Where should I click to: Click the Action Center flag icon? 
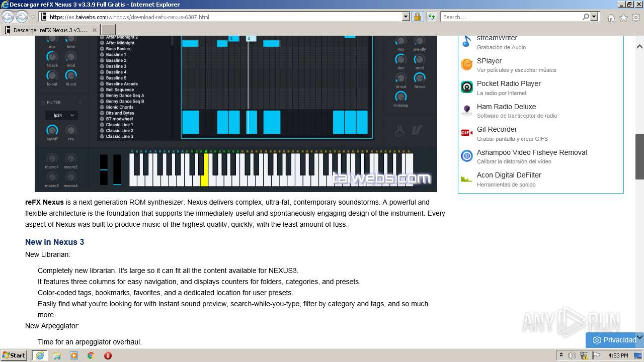[x=596, y=355]
